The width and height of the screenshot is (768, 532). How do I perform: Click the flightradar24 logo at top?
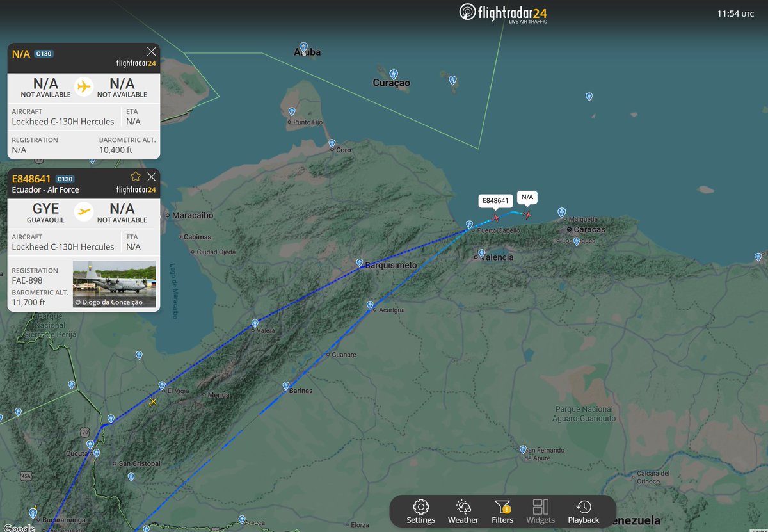click(503, 13)
